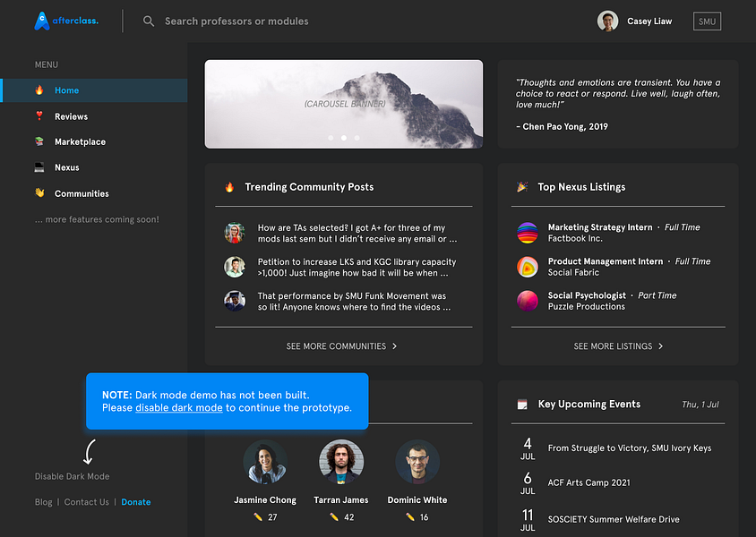Click the Puzzle Productions listing logo

[528, 301]
